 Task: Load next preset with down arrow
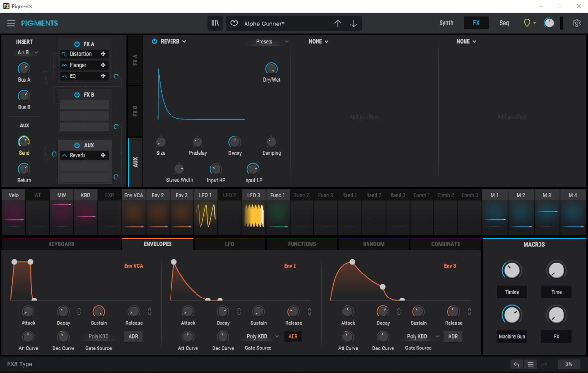pyautogui.click(x=353, y=24)
